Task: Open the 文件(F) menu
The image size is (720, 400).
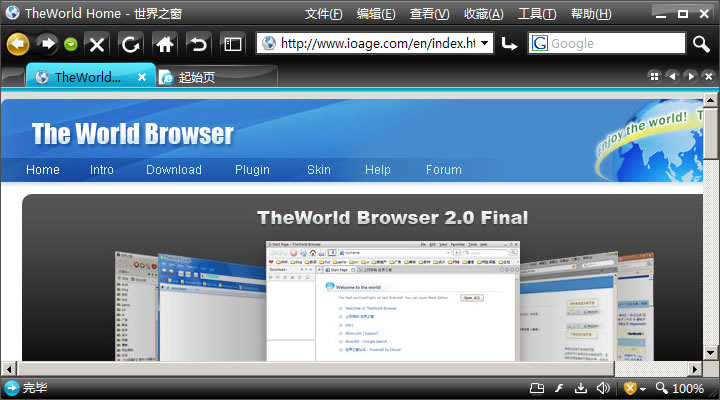Action: click(x=324, y=14)
